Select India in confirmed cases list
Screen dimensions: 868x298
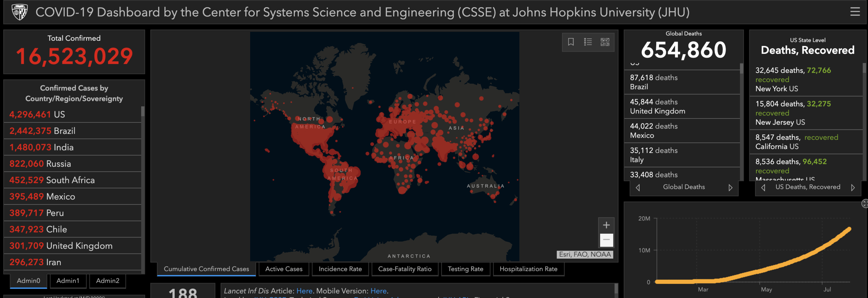click(72, 147)
